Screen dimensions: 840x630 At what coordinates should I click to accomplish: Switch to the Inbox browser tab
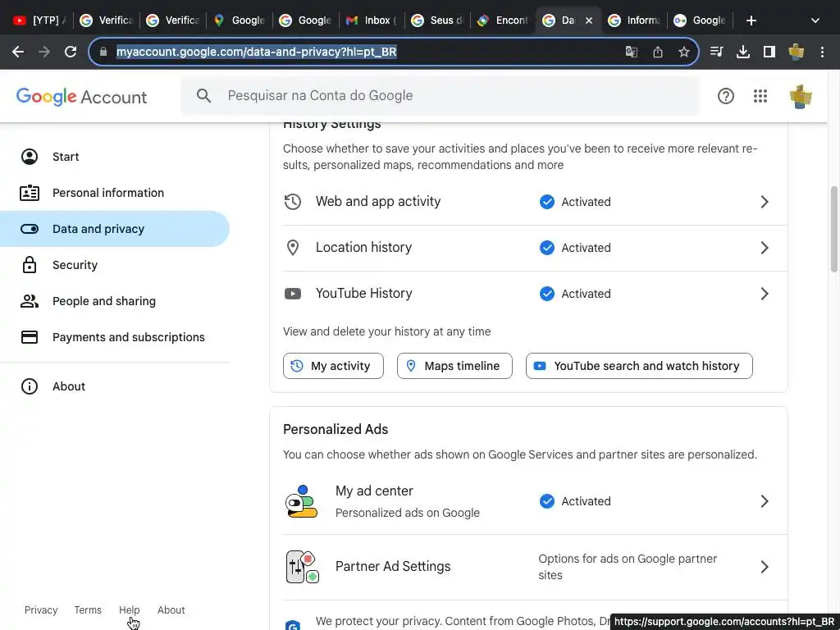click(371, 21)
